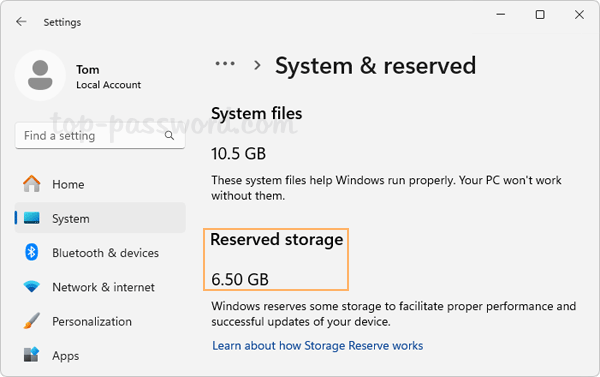Click the search magnifier icon
Screen dimensions: 600x377
pyautogui.click(x=170, y=135)
